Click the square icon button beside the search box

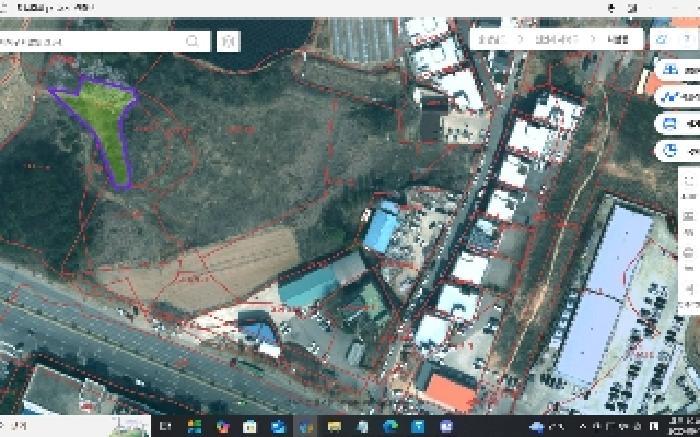pyautogui.click(x=229, y=42)
